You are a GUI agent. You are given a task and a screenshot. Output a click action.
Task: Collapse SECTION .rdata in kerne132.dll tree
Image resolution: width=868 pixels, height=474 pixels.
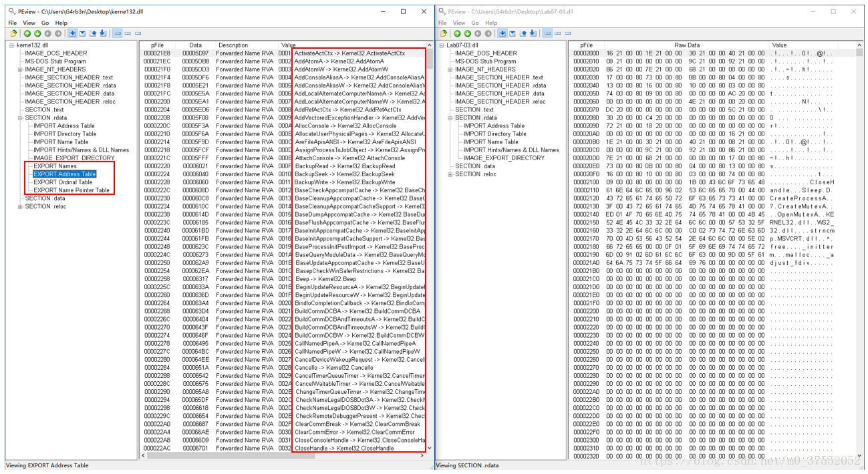[20, 117]
